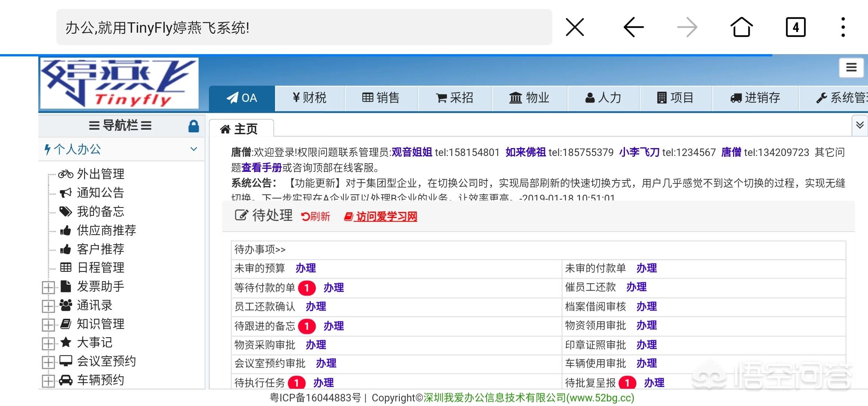Open the 项目 module tab
The height and width of the screenshot is (406, 868).
click(x=675, y=98)
